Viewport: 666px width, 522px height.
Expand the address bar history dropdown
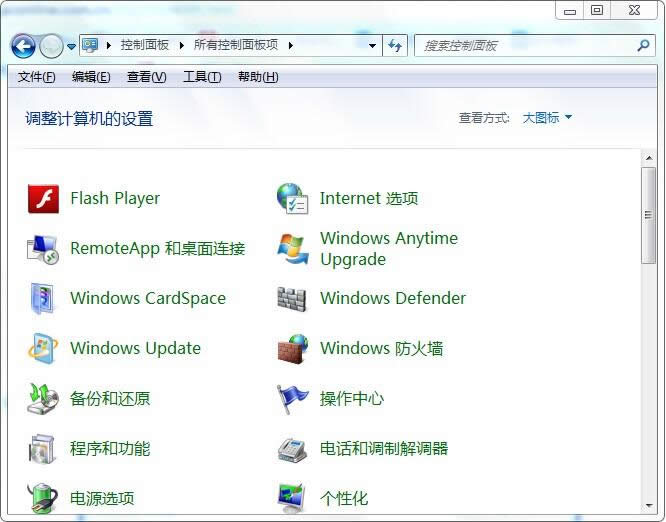(x=372, y=45)
